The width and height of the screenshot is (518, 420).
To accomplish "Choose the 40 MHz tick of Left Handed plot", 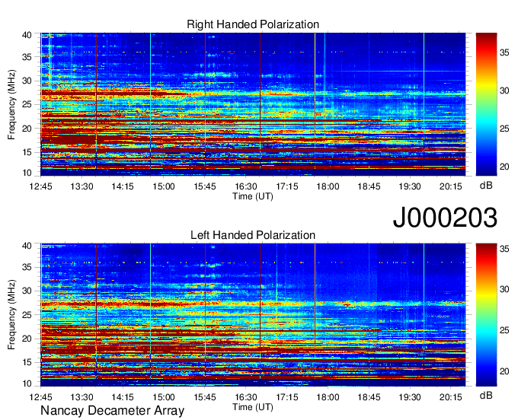I will [x=27, y=246].
